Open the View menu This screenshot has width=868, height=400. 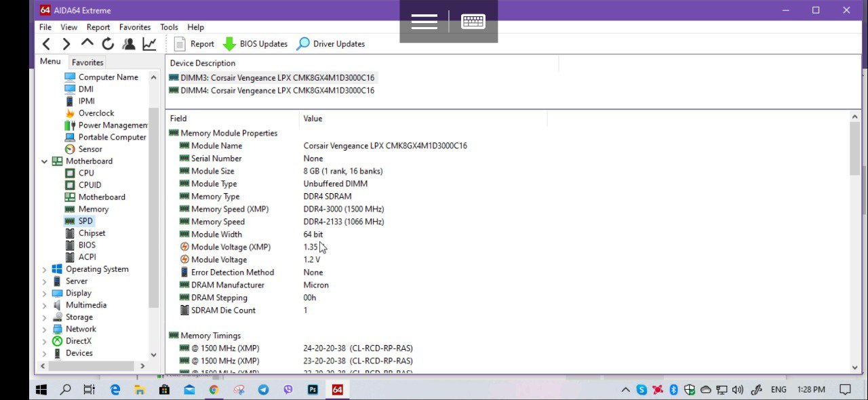(69, 27)
